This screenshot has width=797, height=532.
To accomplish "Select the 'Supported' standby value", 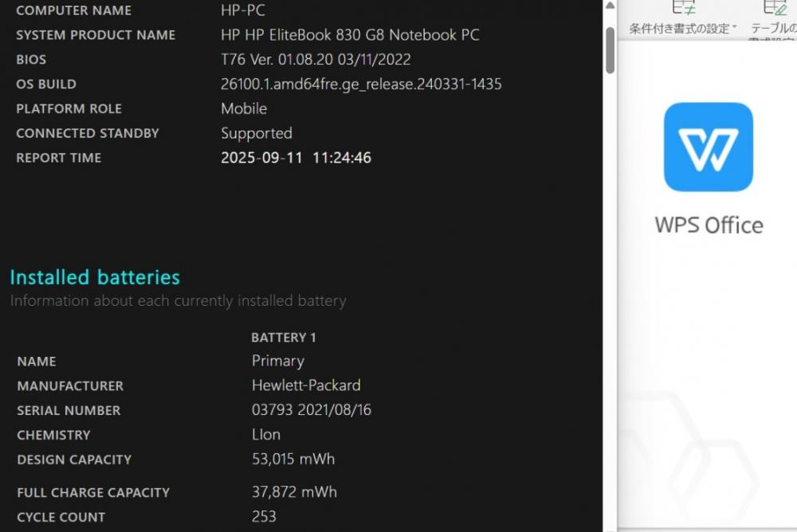I will pos(257,134).
